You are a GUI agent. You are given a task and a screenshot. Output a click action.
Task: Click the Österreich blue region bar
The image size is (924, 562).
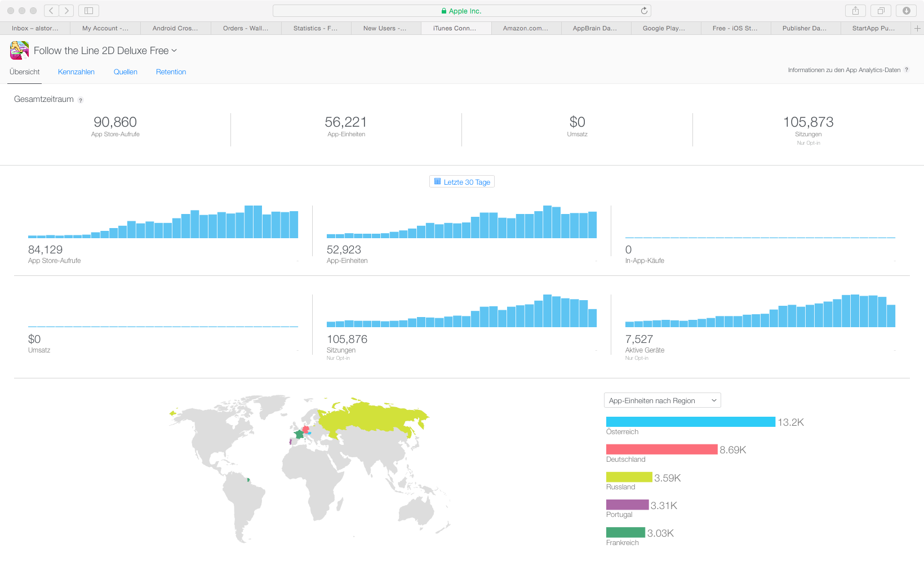[691, 422]
